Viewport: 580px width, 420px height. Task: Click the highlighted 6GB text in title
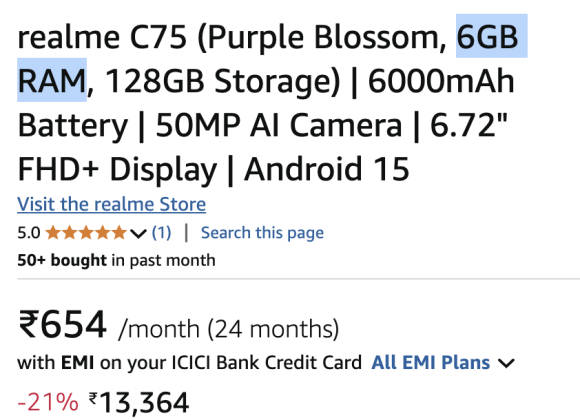(488, 37)
